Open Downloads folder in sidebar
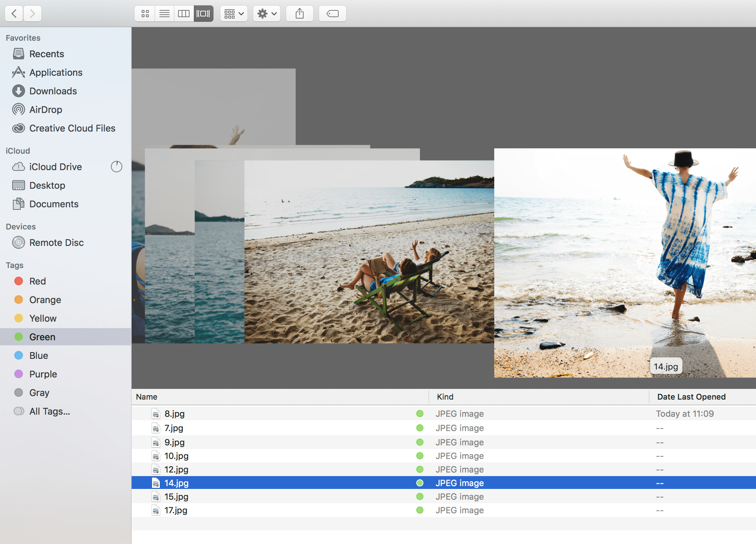 53,91
